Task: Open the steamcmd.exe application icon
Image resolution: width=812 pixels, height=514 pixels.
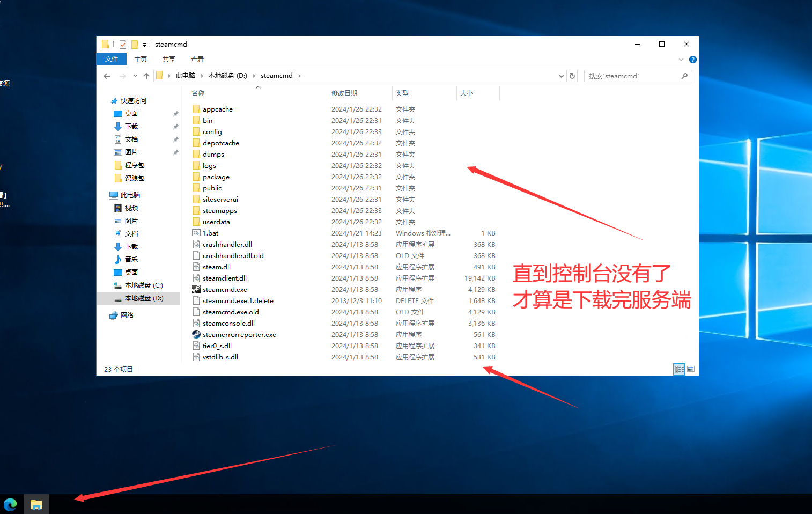Action: (x=196, y=289)
